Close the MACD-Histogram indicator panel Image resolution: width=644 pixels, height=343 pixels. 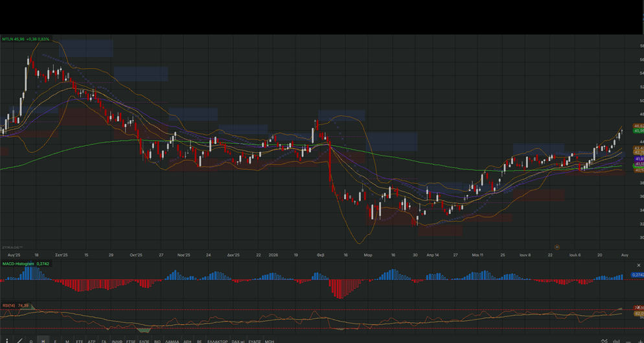tap(639, 265)
